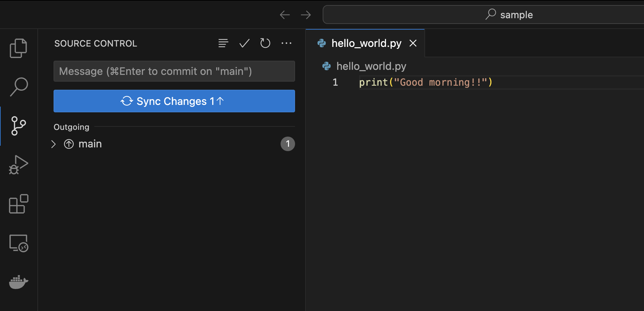Click the commit checkmark icon
644x311 pixels.
point(244,43)
